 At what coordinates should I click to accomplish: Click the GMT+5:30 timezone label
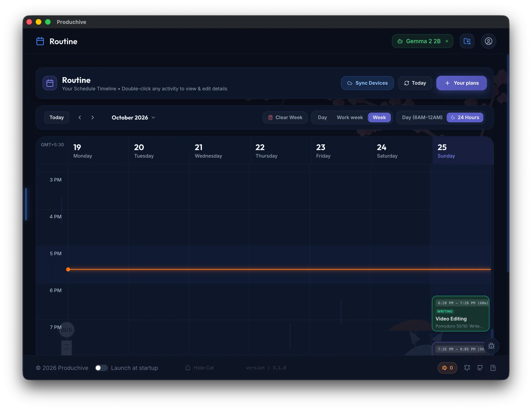52,145
